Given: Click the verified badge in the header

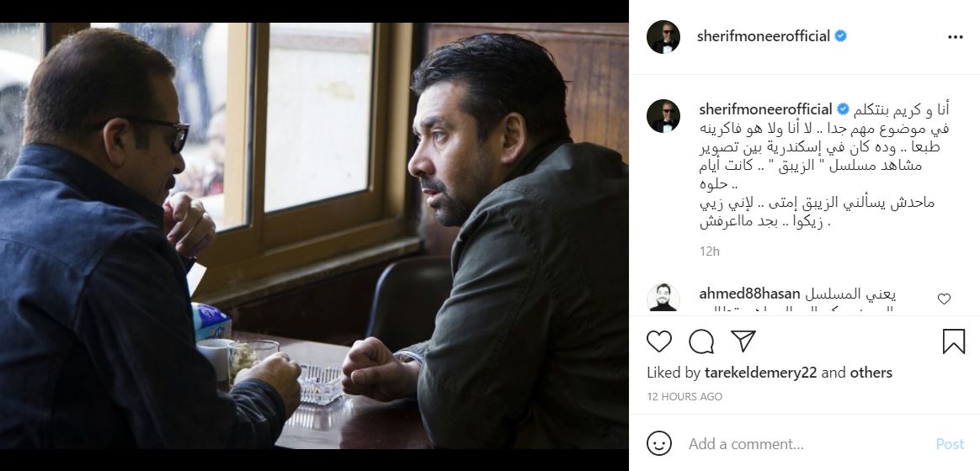Looking at the screenshot, I should tap(840, 36).
